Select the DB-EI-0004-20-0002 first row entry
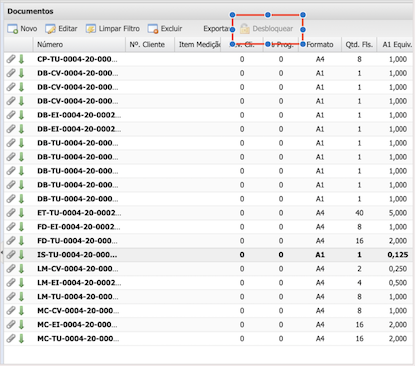The width and height of the screenshot is (416, 366). coord(208,115)
